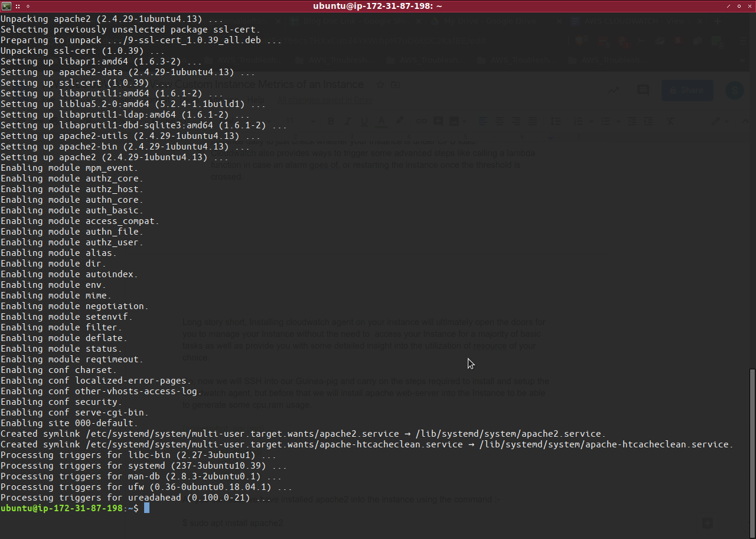Expand the insert image dropdown arrow in Docs
756x539 pixels.
click(x=463, y=122)
